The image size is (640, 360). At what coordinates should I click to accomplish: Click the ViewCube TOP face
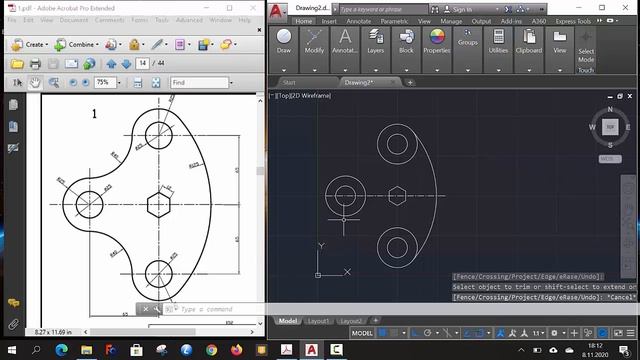tap(610, 127)
